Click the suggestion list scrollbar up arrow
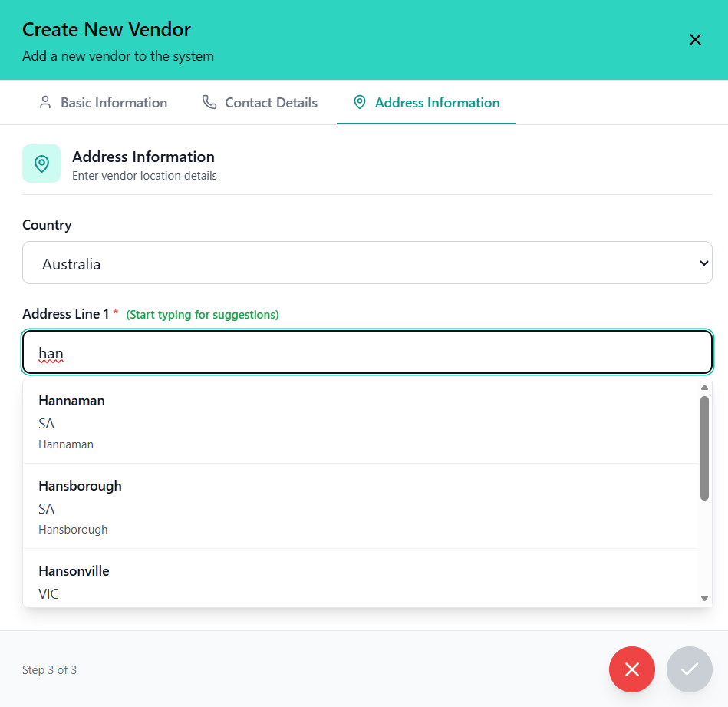 click(x=704, y=387)
